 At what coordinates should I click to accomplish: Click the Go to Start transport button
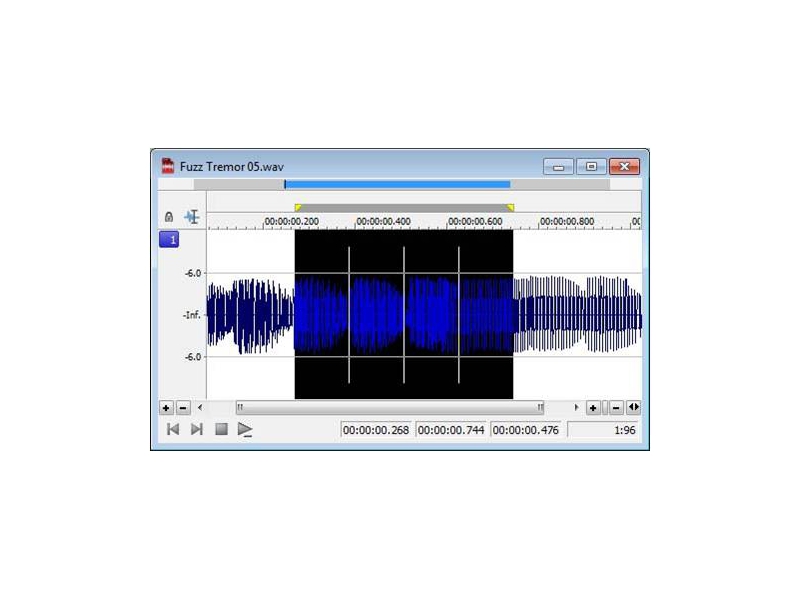click(x=172, y=429)
